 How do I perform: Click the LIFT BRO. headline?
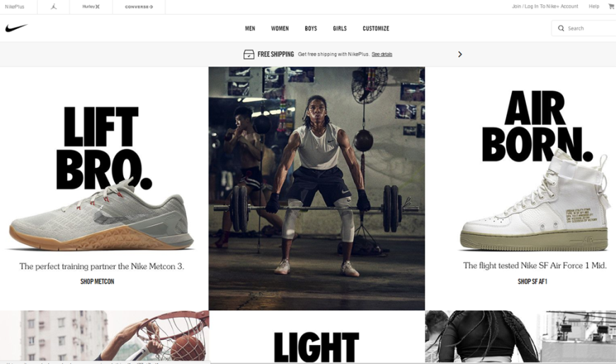[x=103, y=148]
